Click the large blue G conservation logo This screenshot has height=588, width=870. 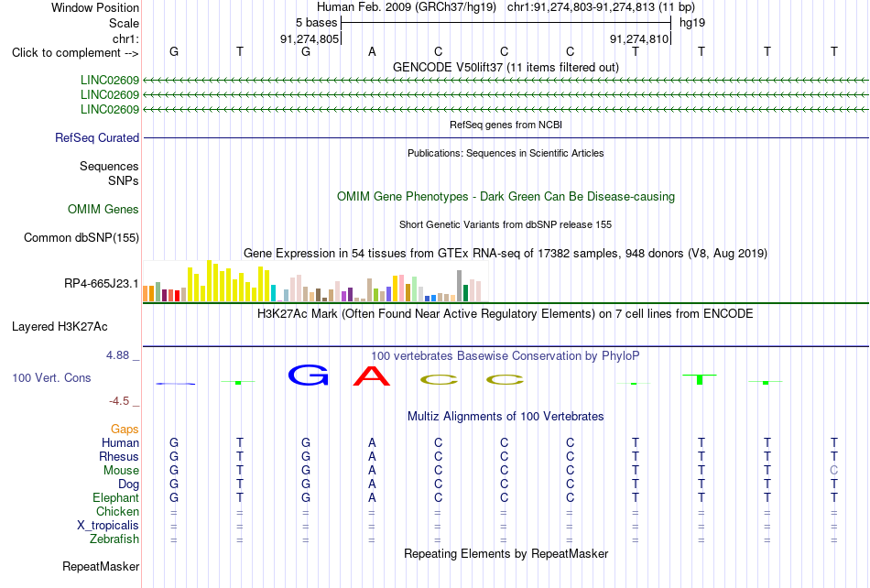(x=308, y=376)
